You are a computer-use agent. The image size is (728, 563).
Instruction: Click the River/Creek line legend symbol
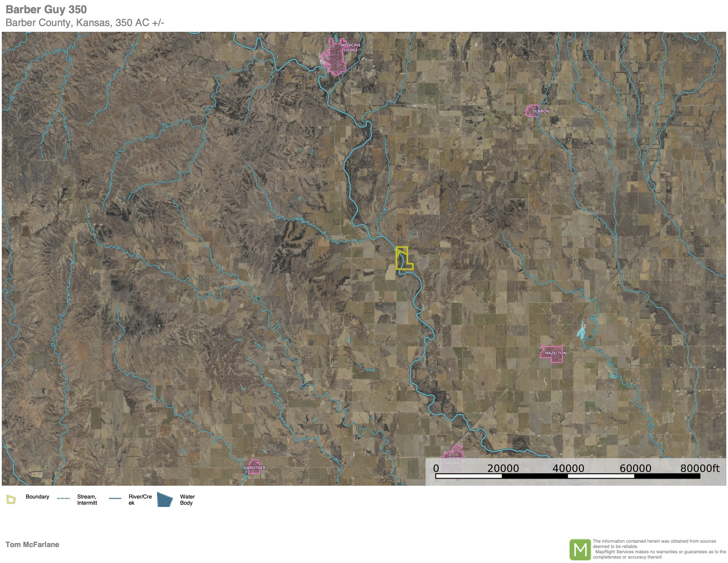(x=115, y=499)
